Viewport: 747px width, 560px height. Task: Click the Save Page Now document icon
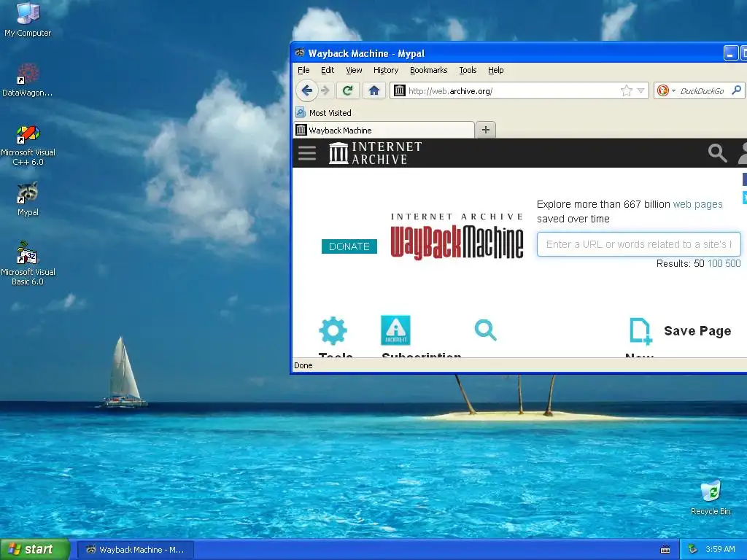640,331
